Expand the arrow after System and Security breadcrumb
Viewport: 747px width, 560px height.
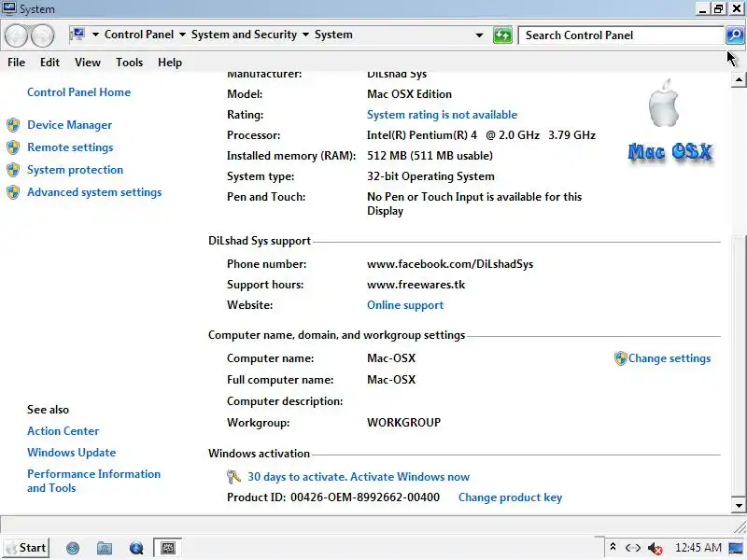click(305, 35)
